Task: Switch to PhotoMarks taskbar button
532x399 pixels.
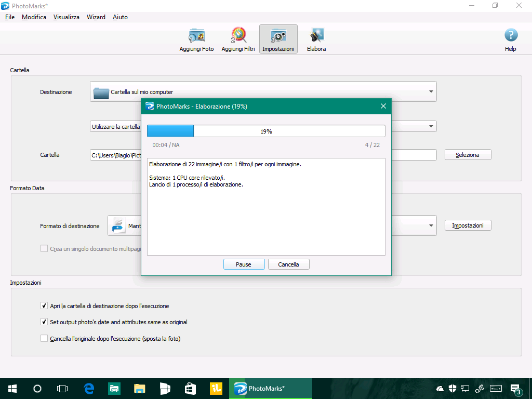Action: pyautogui.click(x=270, y=389)
